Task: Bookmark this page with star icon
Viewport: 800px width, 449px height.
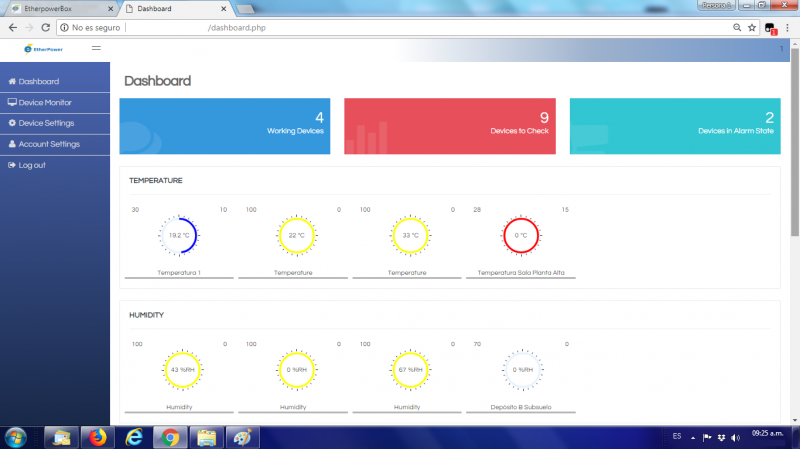Action: pos(752,27)
